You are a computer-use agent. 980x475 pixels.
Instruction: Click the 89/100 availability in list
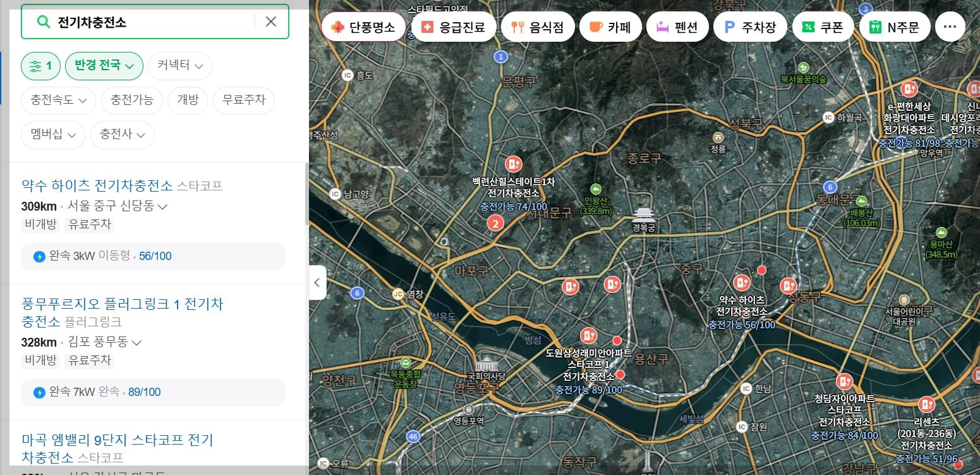click(x=144, y=392)
